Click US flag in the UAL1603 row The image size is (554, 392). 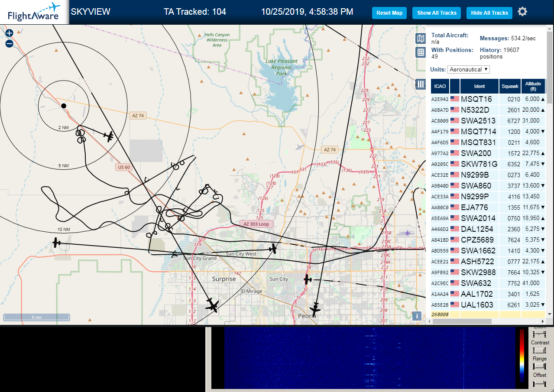point(455,305)
